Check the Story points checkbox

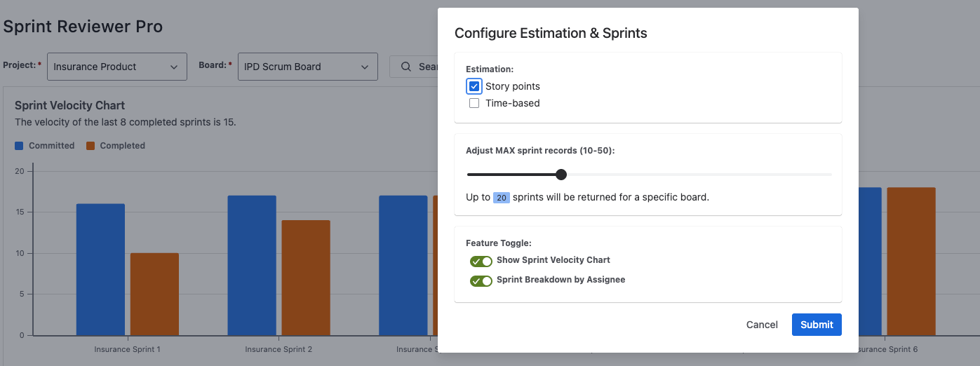coord(474,86)
